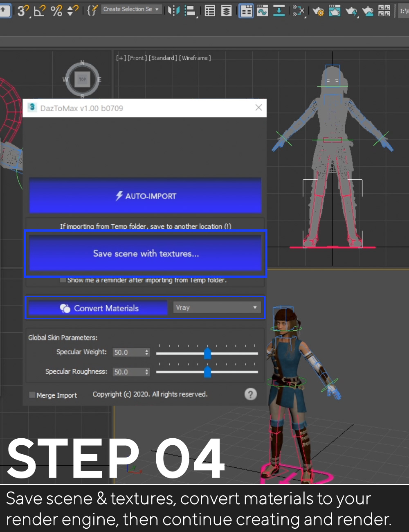This screenshot has height=532, width=409.
Task: Open the Rendered Frame Window
Action: tap(335, 11)
